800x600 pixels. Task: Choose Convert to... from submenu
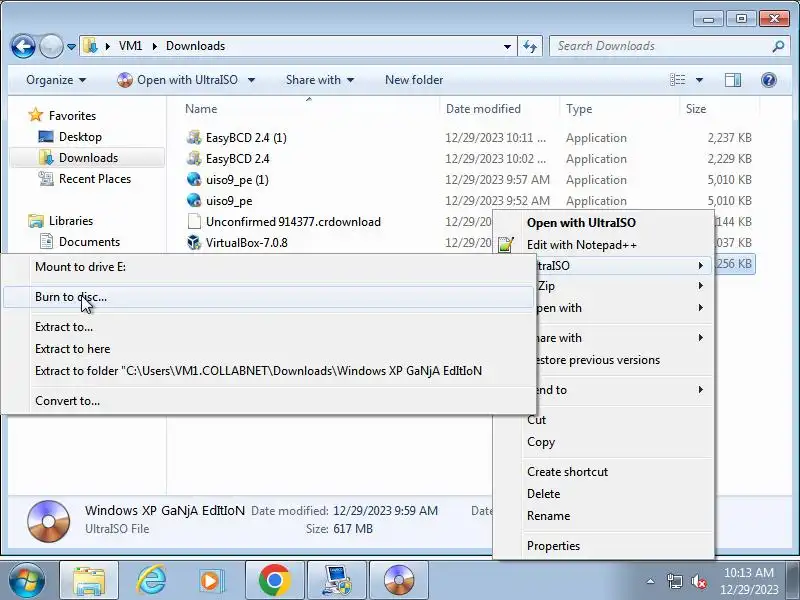[268, 401]
